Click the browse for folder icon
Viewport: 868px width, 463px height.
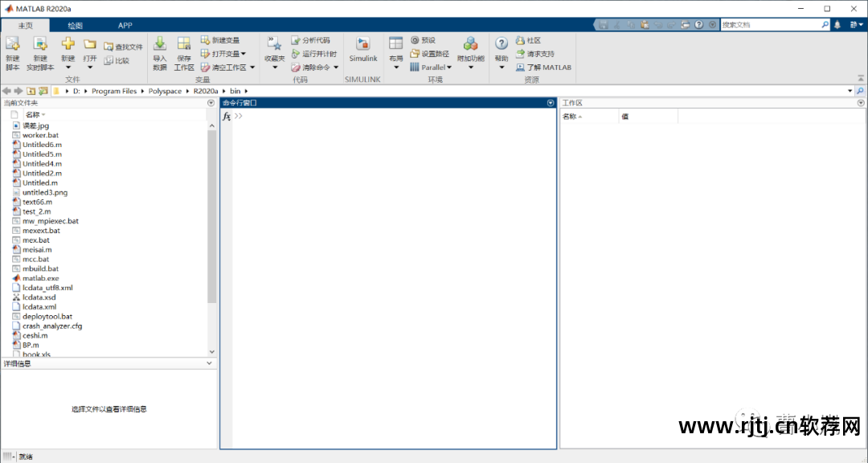click(43, 91)
